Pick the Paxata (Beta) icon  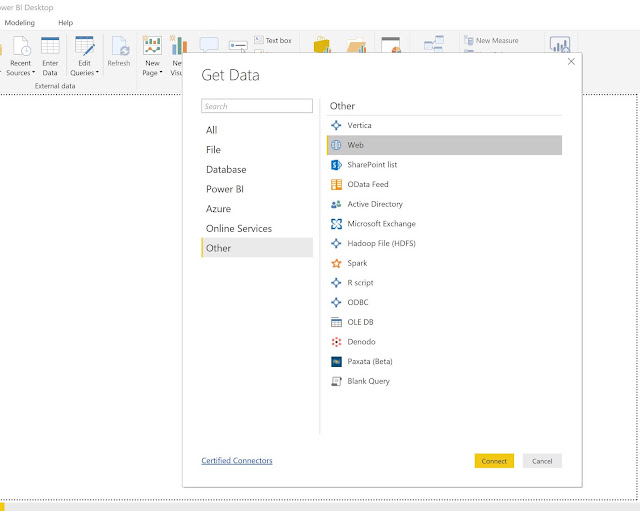pos(336,362)
